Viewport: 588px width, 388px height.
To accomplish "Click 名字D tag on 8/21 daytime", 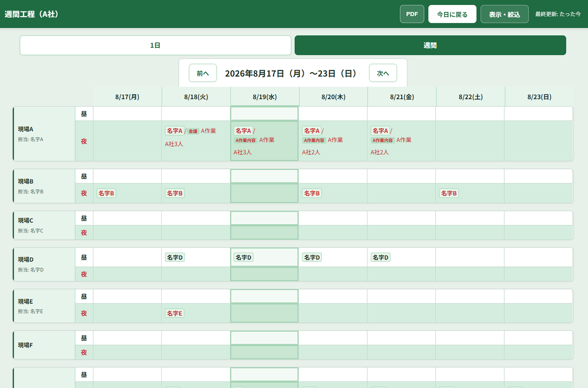I will click(x=381, y=257).
